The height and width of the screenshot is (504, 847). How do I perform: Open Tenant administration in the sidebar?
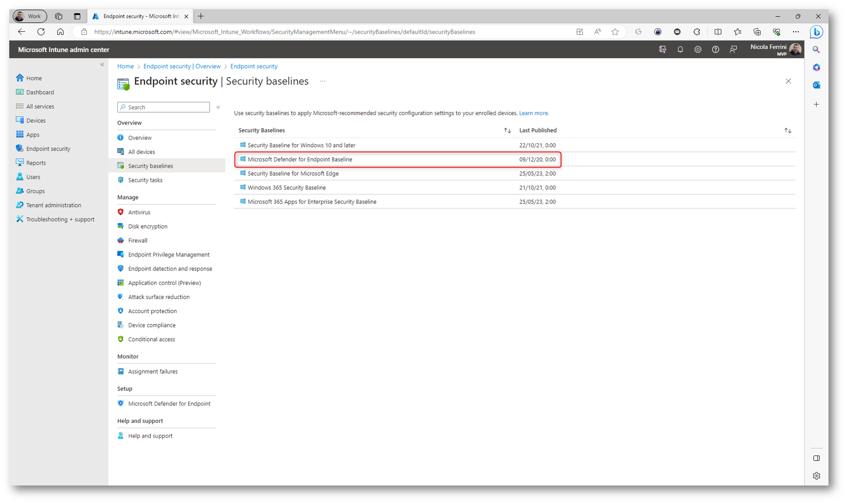(53, 205)
